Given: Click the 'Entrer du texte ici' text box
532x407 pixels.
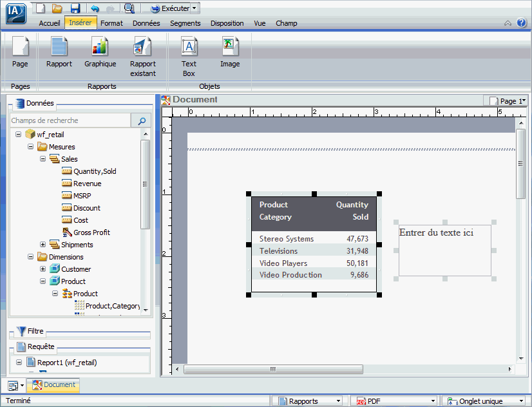Looking at the screenshot, I should pos(445,251).
